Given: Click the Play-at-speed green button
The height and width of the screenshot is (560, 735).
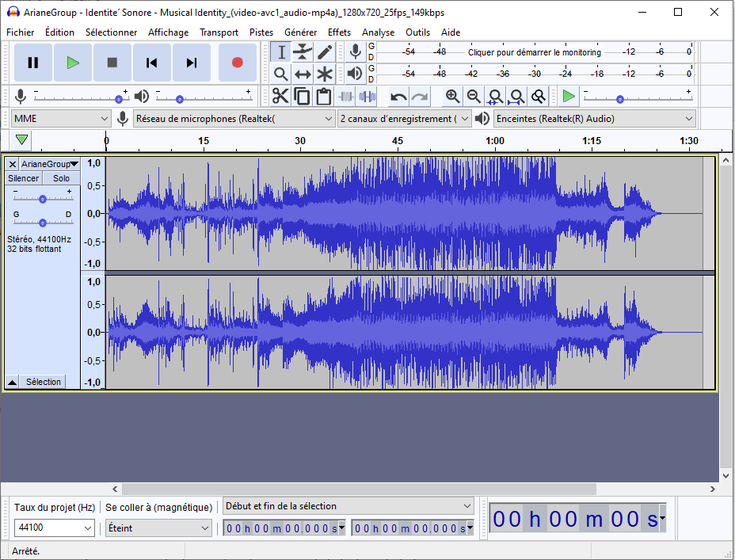Looking at the screenshot, I should point(569,97).
